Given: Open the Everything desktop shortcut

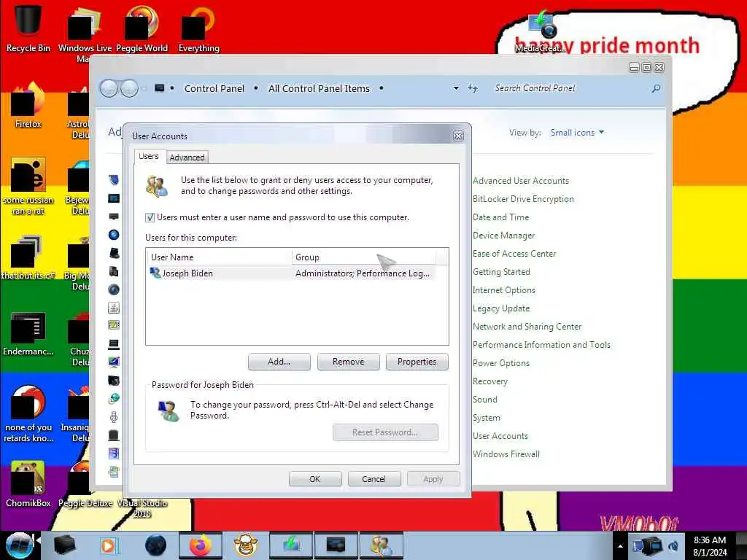Looking at the screenshot, I should (198, 28).
